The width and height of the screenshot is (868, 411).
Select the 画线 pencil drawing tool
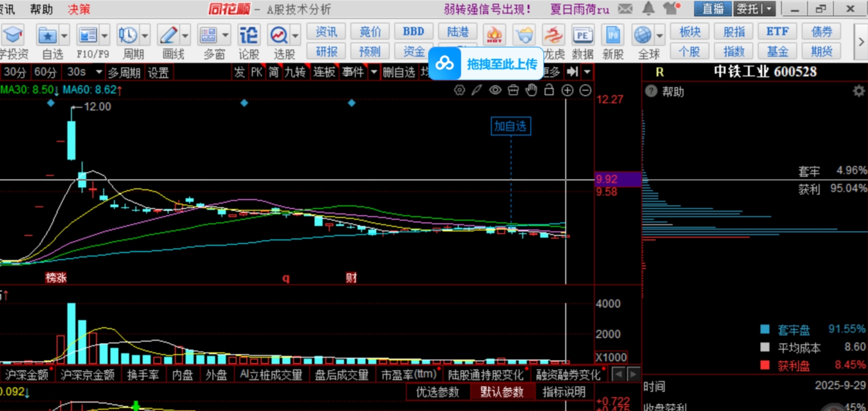pos(168,35)
